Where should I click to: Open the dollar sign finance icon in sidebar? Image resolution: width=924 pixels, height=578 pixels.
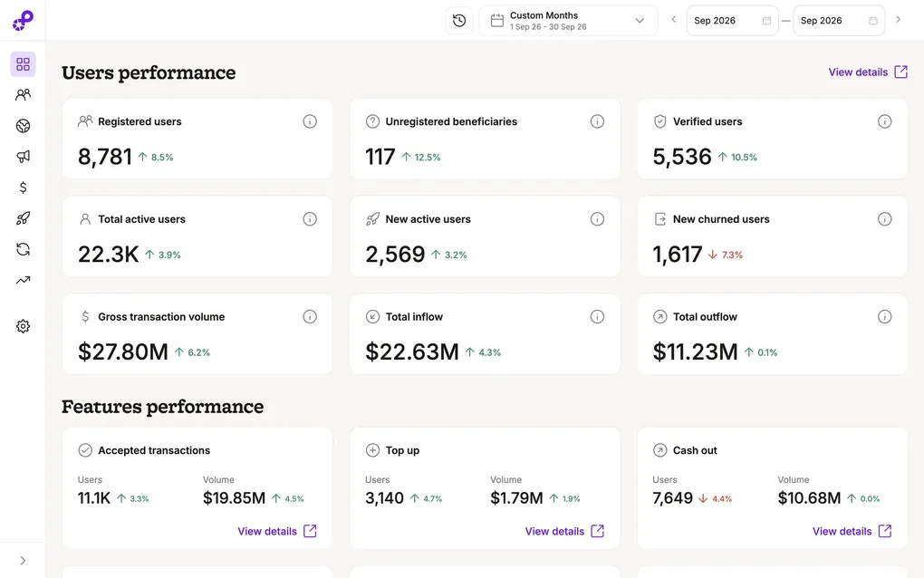pyautogui.click(x=23, y=188)
